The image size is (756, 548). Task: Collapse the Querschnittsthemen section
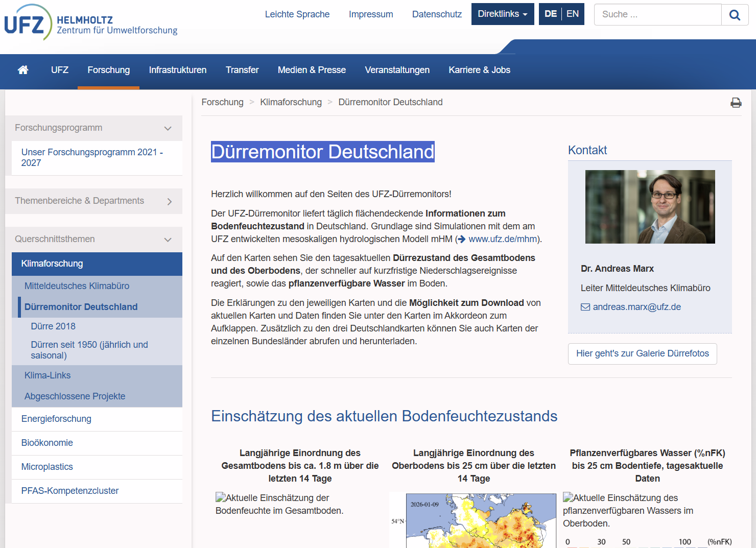(x=168, y=239)
